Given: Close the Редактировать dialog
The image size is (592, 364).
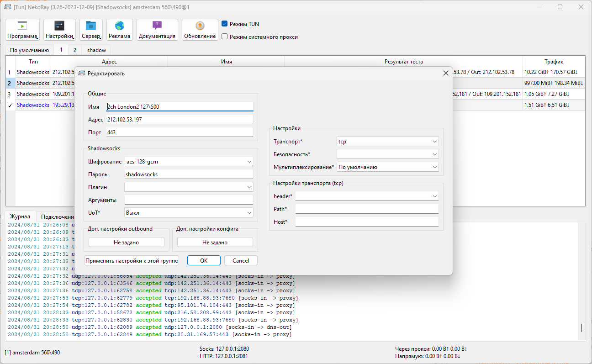Looking at the screenshot, I should tap(445, 73).
